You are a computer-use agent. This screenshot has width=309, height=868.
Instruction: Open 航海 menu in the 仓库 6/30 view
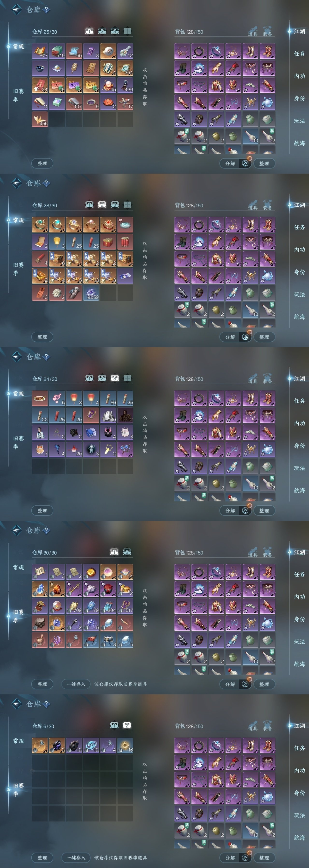click(x=299, y=837)
